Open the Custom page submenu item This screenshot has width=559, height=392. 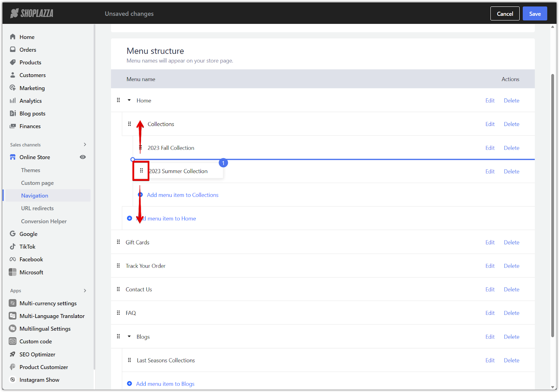[x=37, y=183]
